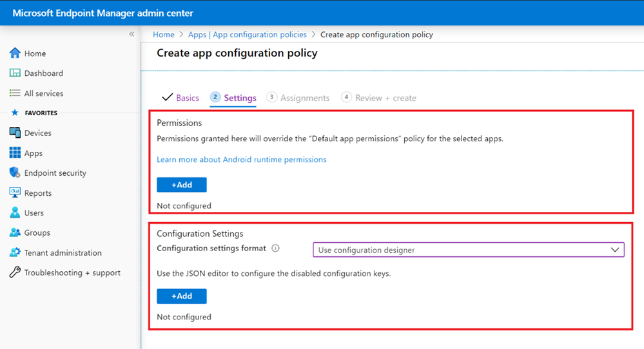Select the All services list icon

tap(15, 93)
